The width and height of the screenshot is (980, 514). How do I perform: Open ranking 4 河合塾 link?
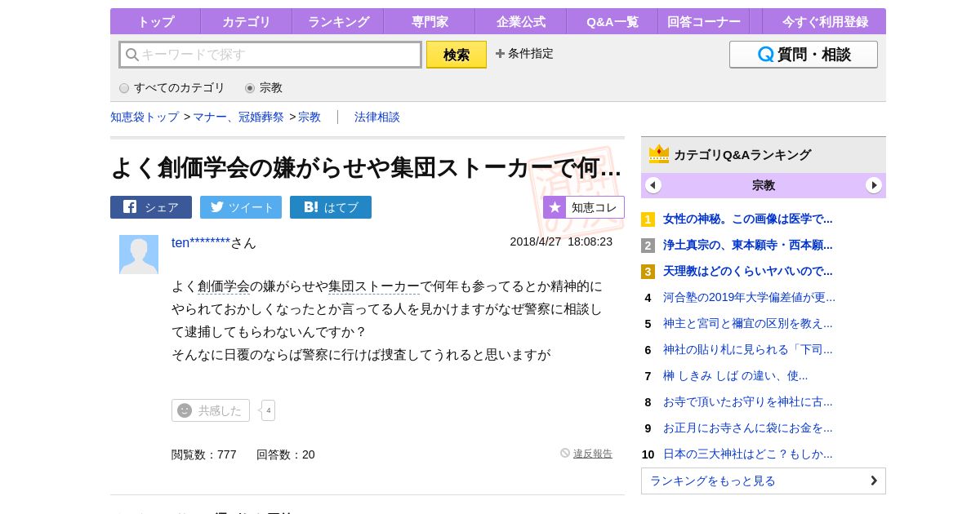pos(750,297)
